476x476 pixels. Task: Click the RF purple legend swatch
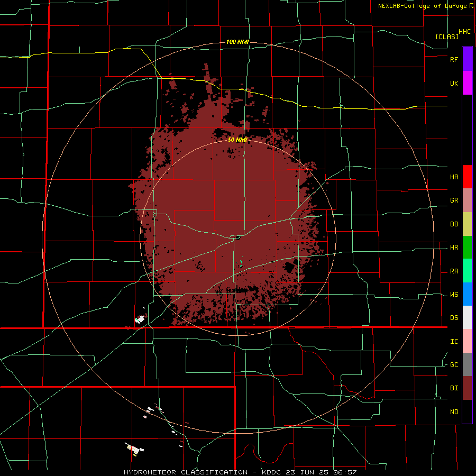point(467,59)
